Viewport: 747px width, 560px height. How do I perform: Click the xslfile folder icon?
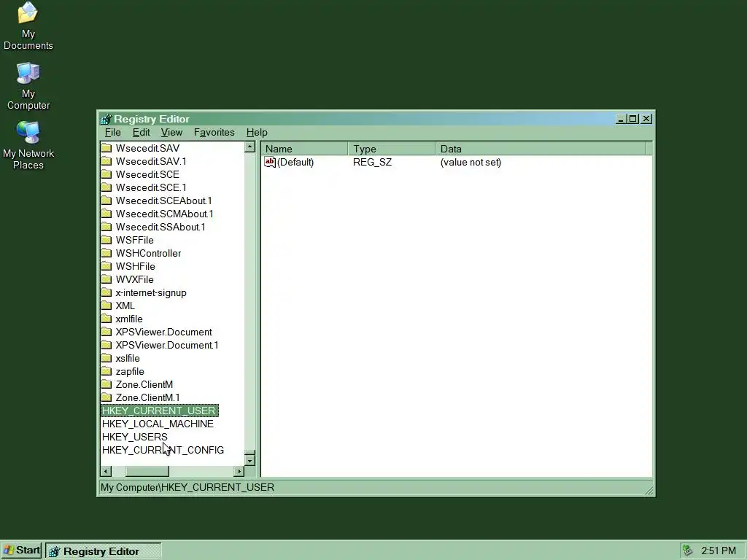(x=107, y=358)
